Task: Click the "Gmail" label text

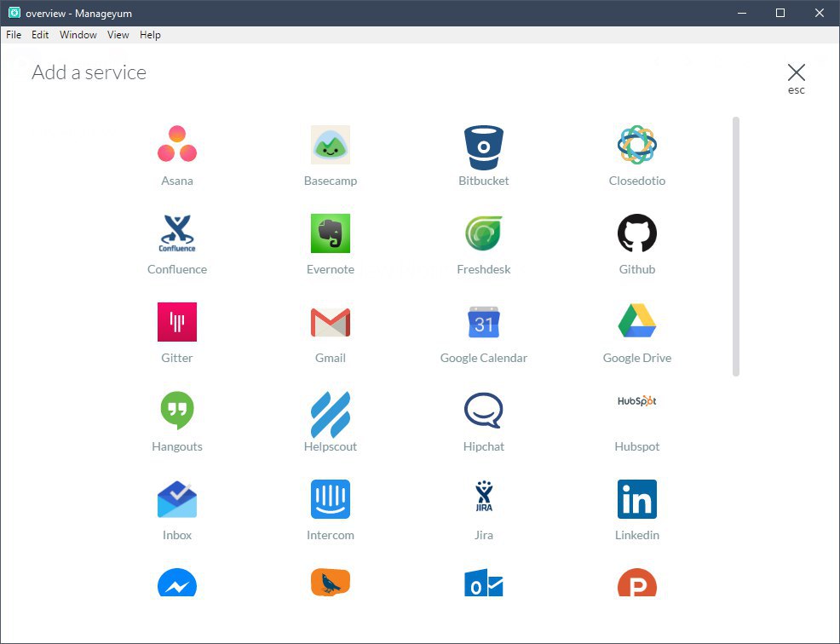Action: [330, 358]
